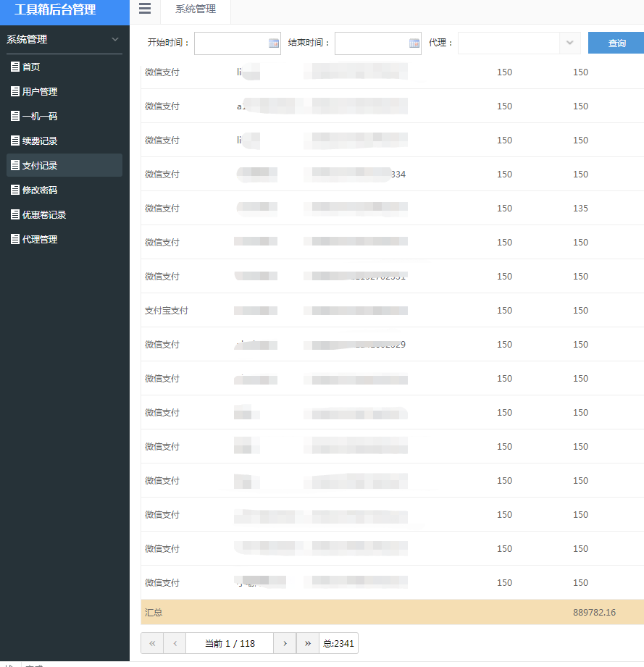
Task: Click the 首页 sidebar list icon
Action: (x=15, y=67)
